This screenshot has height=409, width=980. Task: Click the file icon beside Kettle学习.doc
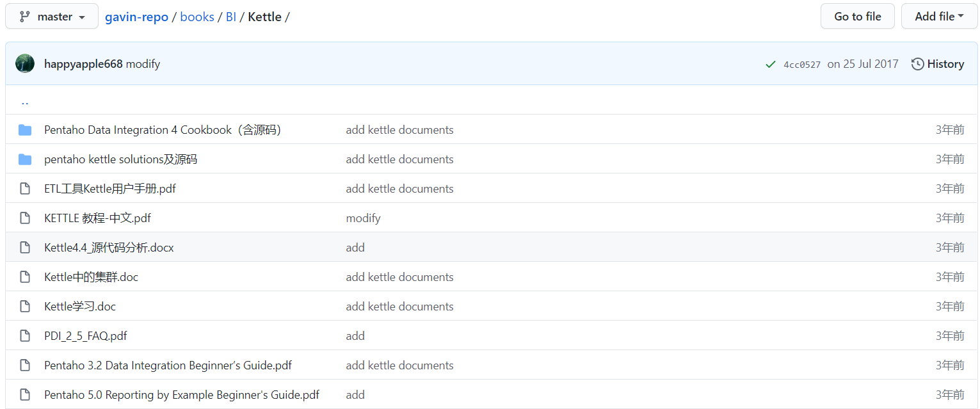[25, 307]
